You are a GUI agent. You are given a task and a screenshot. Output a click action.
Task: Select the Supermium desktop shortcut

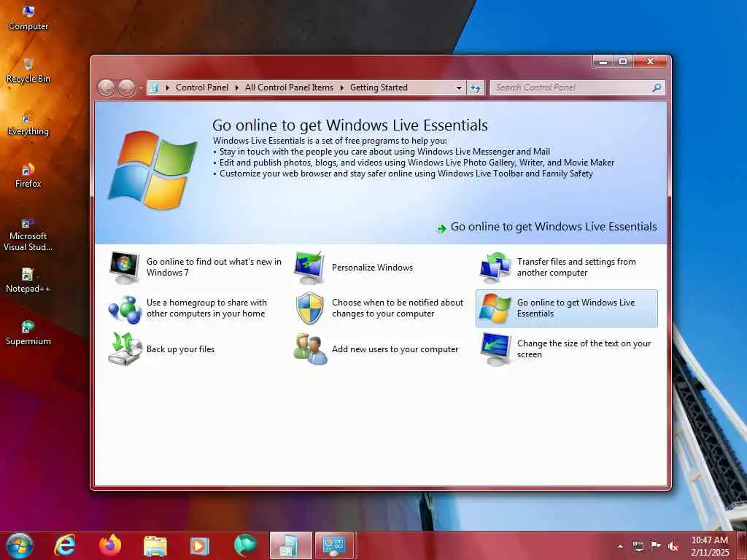[x=28, y=333]
